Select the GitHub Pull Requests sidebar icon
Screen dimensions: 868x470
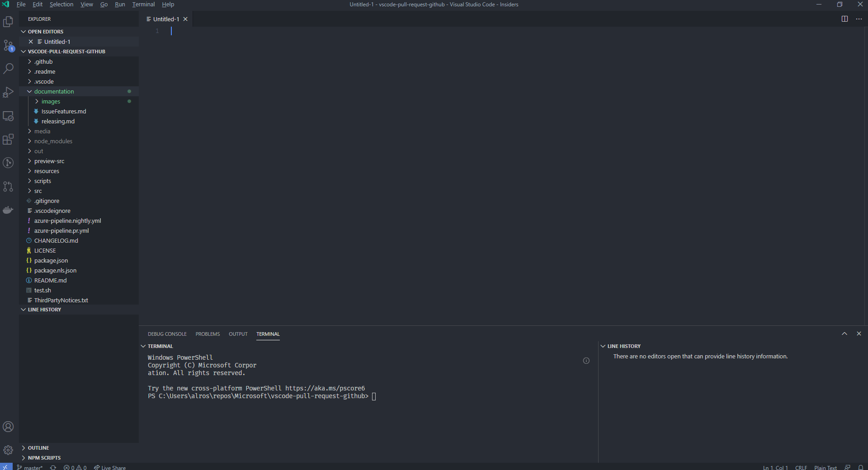(8, 187)
